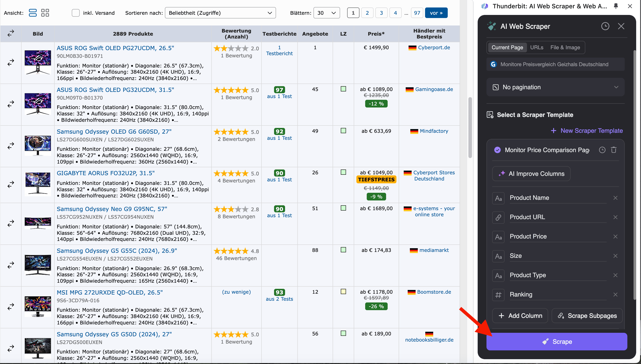Switch to File & Image tab

[565, 47]
